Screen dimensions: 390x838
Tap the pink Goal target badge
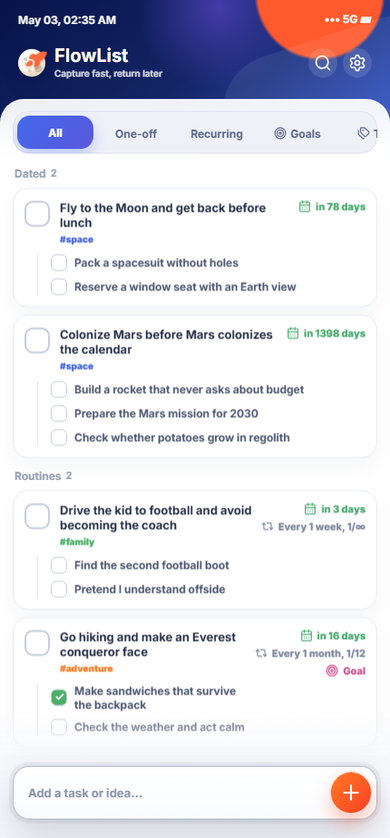(x=346, y=671)
